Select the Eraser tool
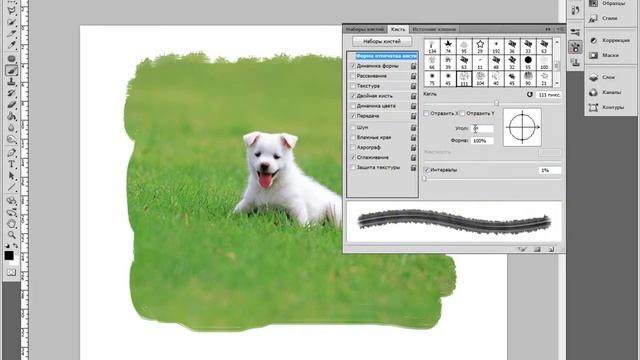 pos(11,105)
